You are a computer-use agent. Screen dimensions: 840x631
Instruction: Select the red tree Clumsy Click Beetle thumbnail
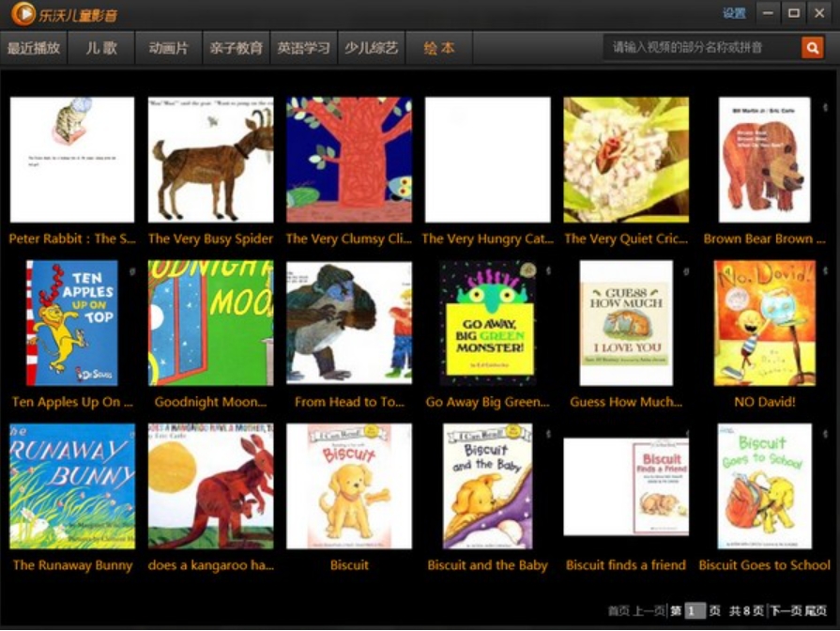(x=349, y=160)
